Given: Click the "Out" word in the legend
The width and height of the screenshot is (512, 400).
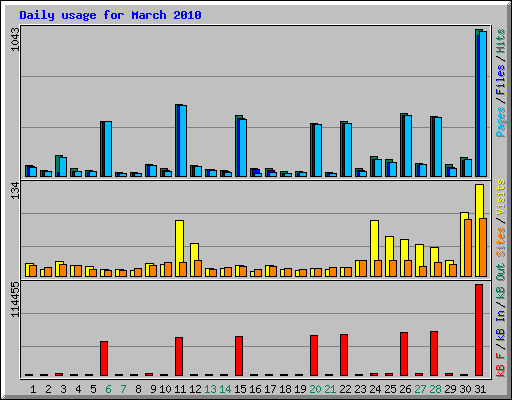Looking at the screenshot, I should 501,272.
